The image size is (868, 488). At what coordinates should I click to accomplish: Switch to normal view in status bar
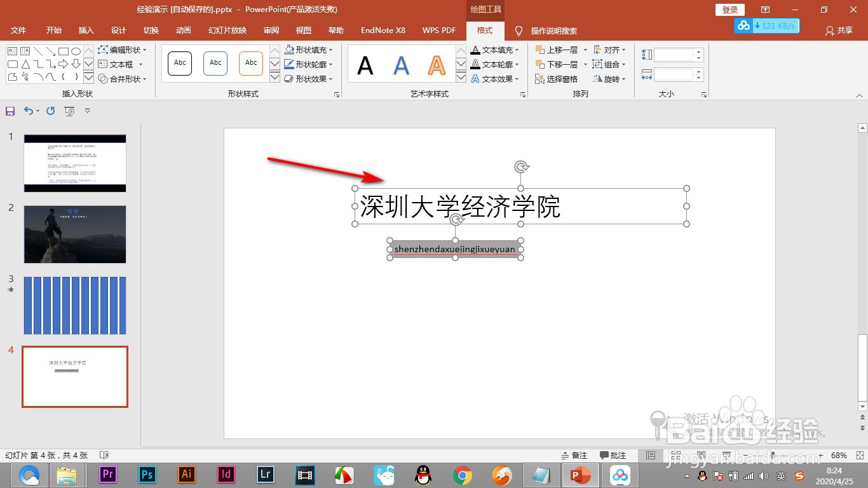[650, 456]
